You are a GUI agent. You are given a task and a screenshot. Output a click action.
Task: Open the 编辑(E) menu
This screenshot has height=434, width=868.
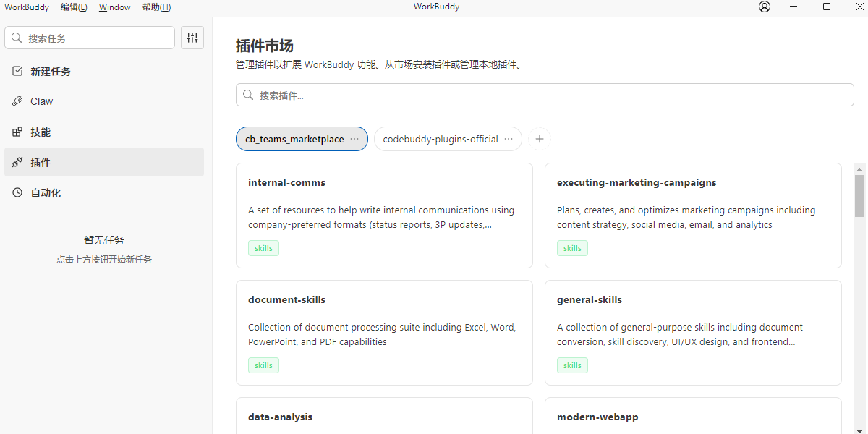(x=74, y=7)
